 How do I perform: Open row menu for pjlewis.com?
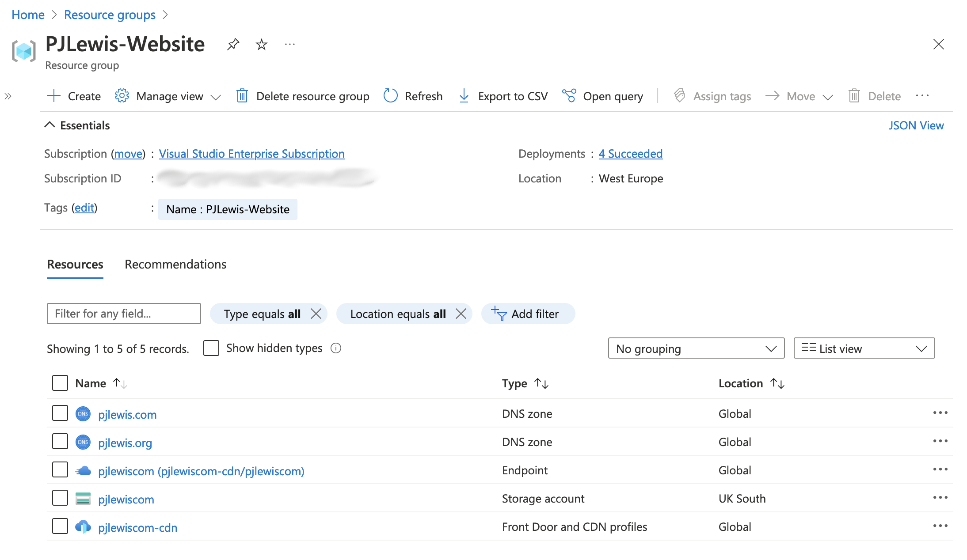[x=940, y=413]
